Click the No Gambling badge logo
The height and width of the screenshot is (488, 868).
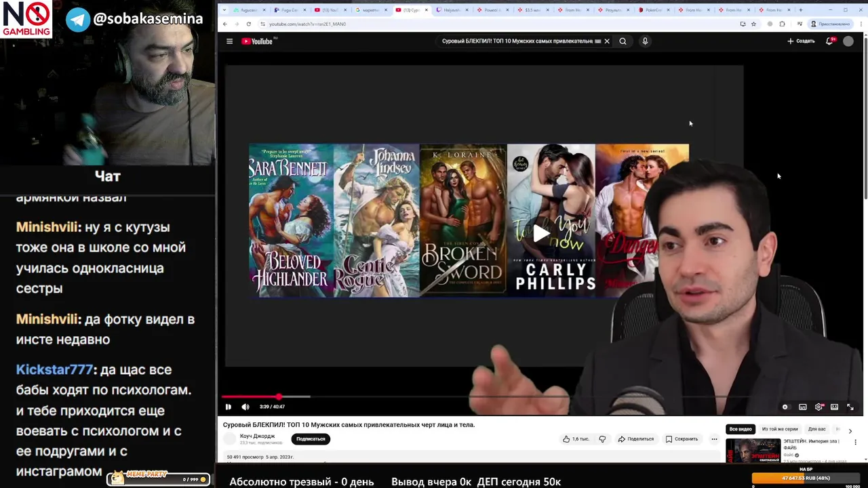[x=27, y=19]
